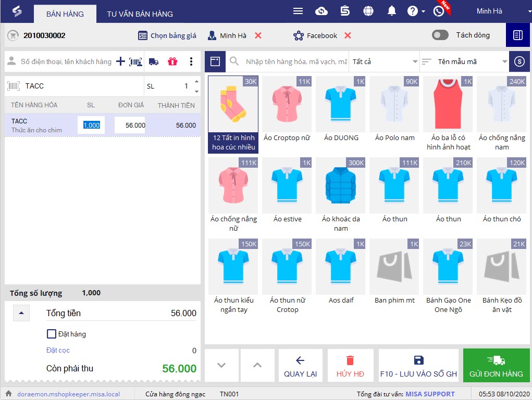Remove the Facebook channel with X
Screen dimensions: 532x400
point(348,35)
